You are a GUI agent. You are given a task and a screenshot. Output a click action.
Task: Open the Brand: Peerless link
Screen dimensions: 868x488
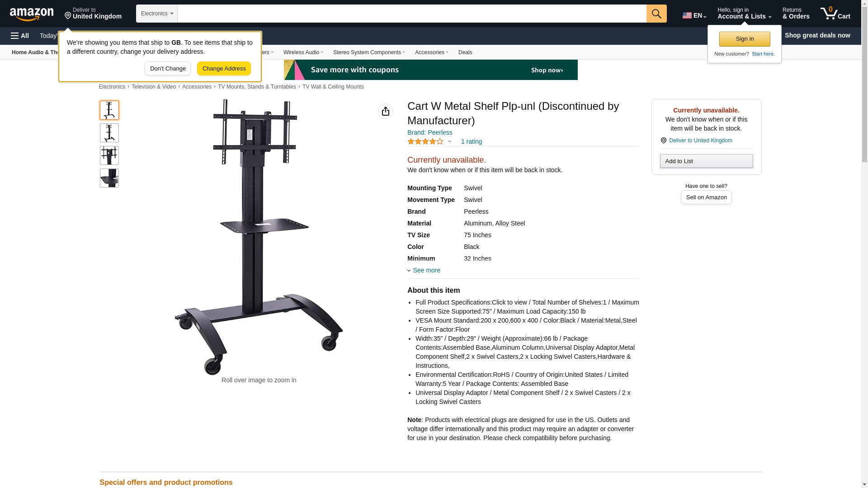pos(429,132)
